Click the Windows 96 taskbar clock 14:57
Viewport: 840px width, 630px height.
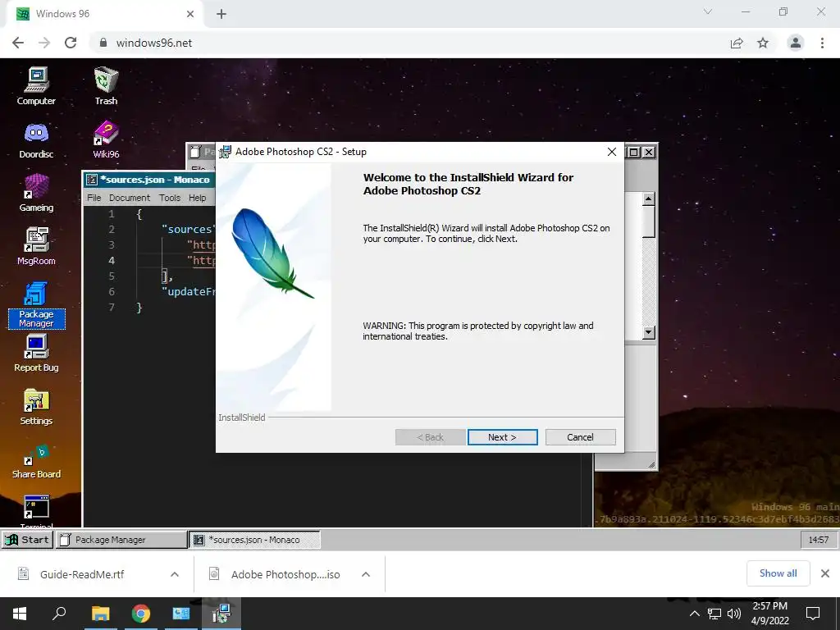818,540
